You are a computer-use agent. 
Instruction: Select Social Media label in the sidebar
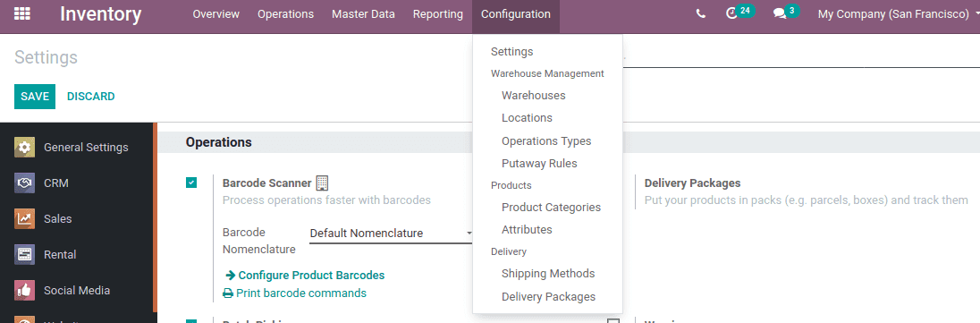coord(77,291)
